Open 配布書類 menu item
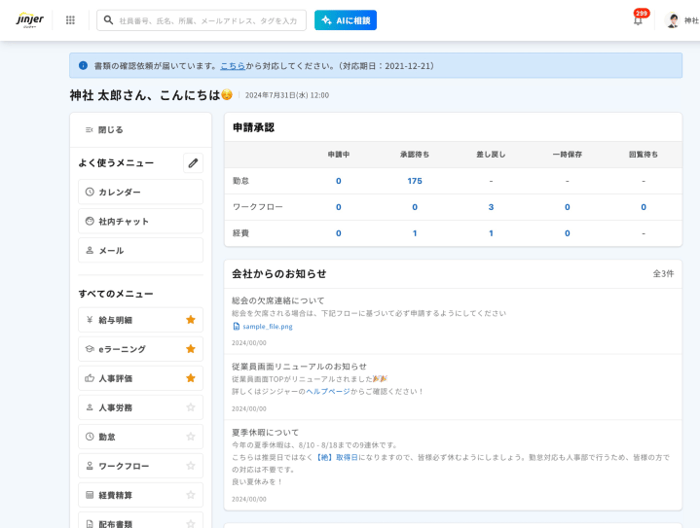This screenshot has width=700, height=528. pyautogui.click(x=141, y=521)
